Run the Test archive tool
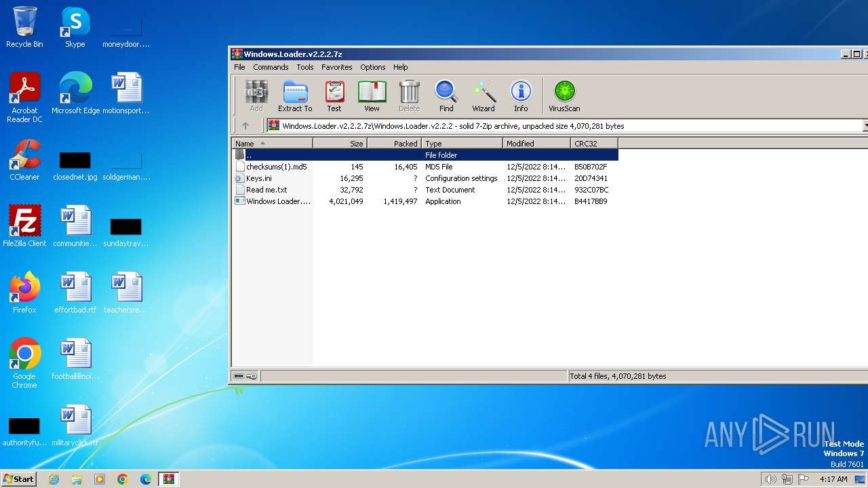The image size is (868, 488). pyautogui.click(x=334, y=96)
